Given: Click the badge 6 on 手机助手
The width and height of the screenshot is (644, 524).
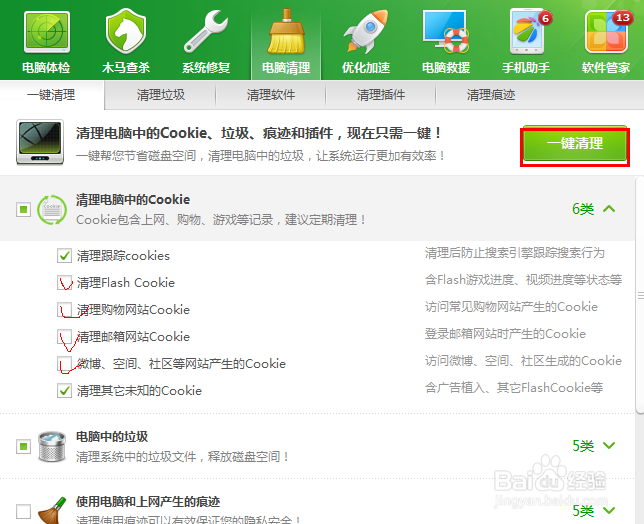Looking at the screenshot, I should click(x=545, y=18).
